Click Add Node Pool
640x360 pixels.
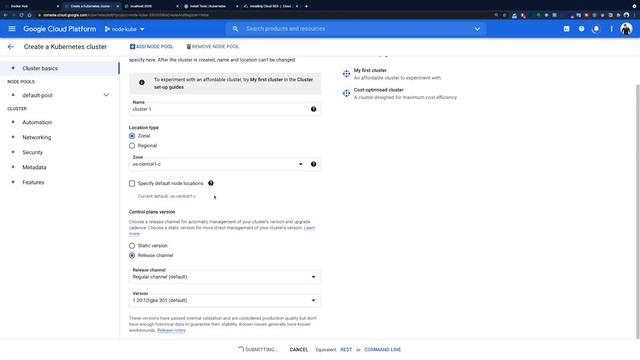(x=151, y=47)
